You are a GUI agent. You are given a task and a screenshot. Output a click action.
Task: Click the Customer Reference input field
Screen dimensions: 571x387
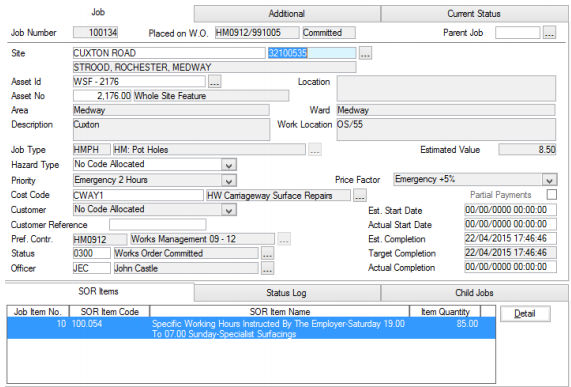pos(158,224)
